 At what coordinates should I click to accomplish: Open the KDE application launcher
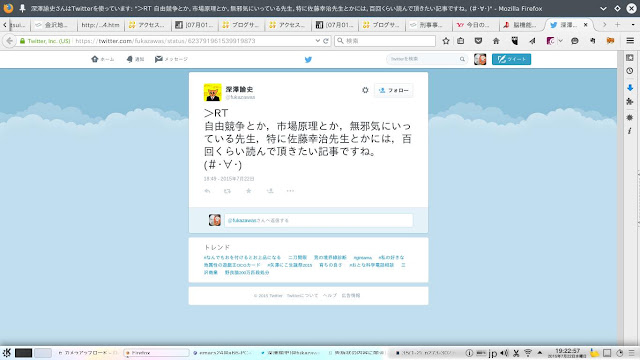point(7,353)
